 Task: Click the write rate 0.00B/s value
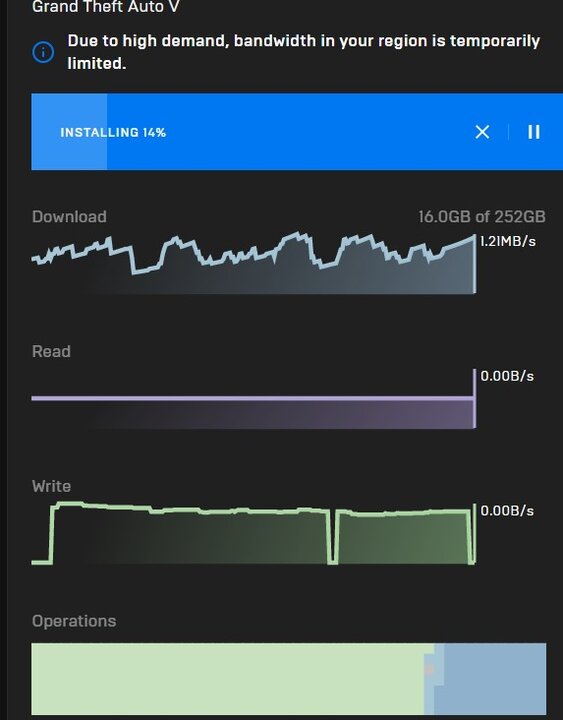pyautogui.click(x=507, y=511)
